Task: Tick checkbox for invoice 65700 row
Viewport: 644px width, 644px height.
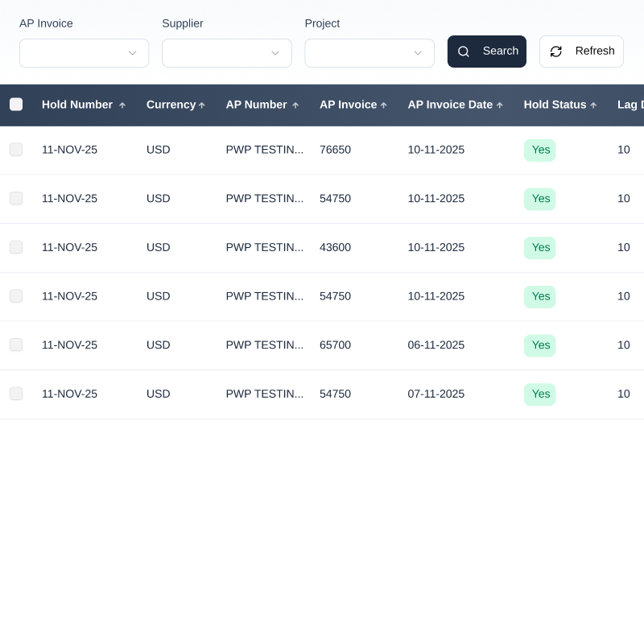Action: point(16,345)
